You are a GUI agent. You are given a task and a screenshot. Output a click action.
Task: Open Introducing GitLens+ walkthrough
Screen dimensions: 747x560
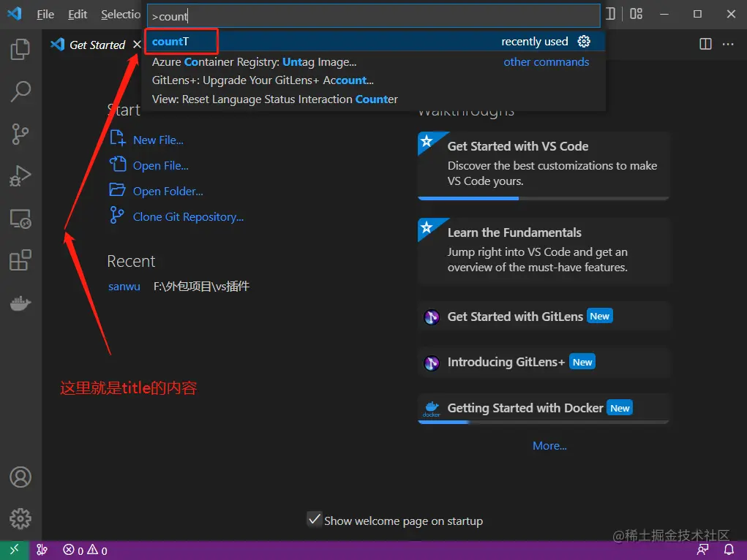pos(543,363)
